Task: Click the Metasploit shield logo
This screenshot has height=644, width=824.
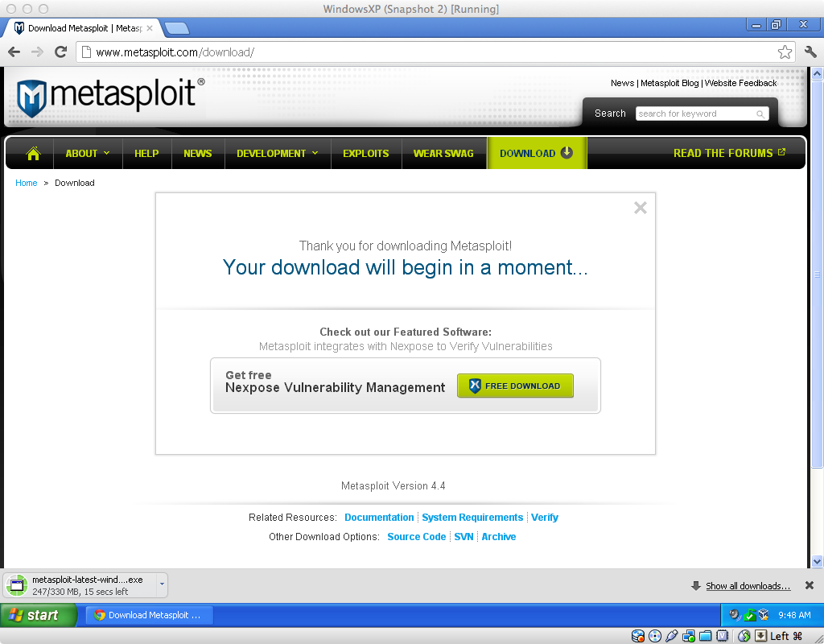Action: (x=31, y=98)
